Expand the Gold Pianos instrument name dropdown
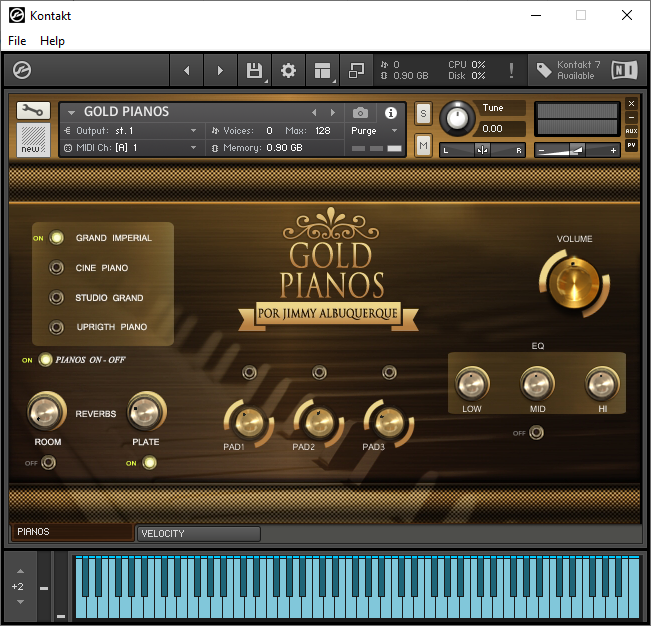Image resolution: width=651 pixels, height=626 pixels. pyautogui.click(x=71, y=112)
